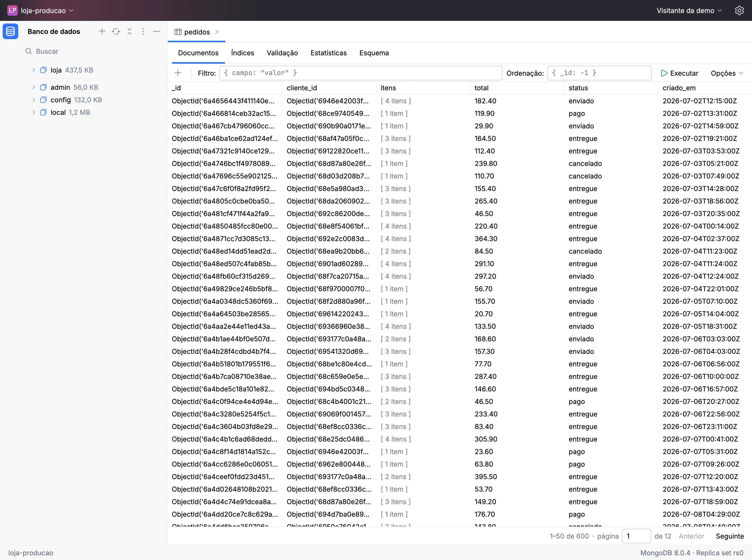Refresh the database list
This screenshot has width=752, height=560.
pos(116,32)
